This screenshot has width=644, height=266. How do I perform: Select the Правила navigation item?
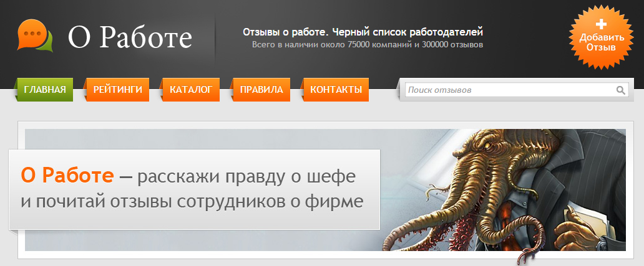(261, 90)
